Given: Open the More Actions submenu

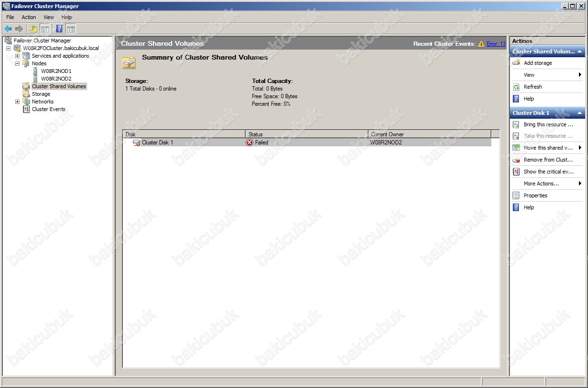Looking at the screenshot, I should [x=548, y=184].
